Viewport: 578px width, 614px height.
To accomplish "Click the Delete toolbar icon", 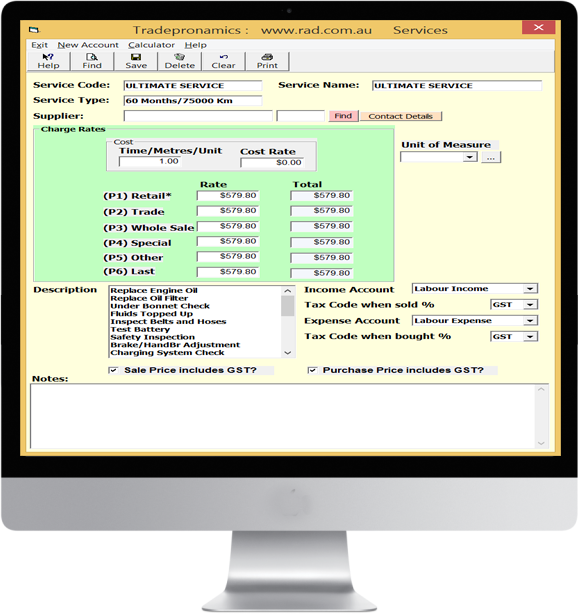I will [180, 61].
